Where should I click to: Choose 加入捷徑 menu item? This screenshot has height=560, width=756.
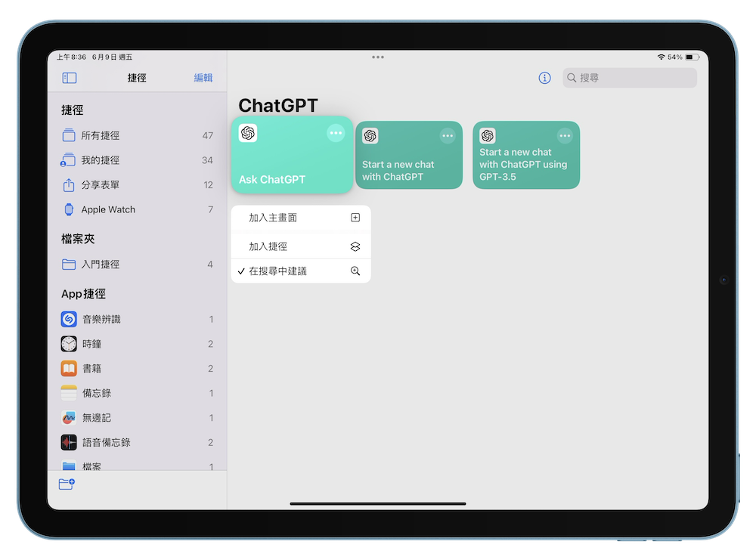(x=301, y=246)
